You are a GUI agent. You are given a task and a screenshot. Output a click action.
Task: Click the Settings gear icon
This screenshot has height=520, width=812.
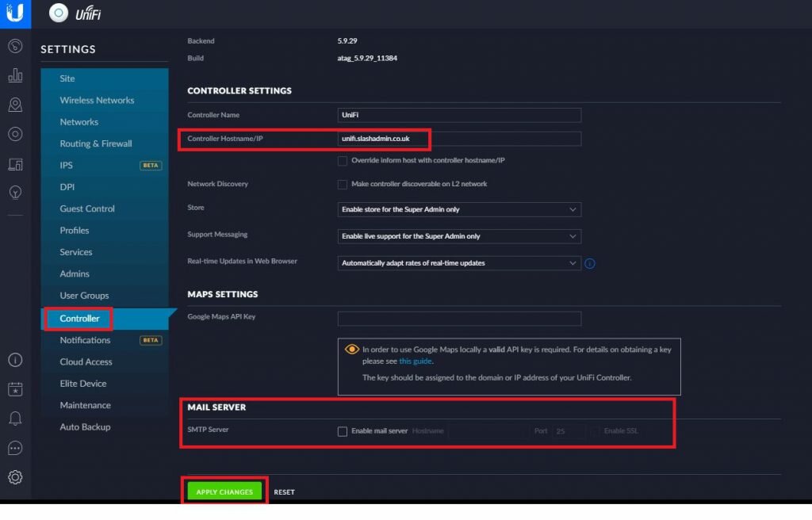point(15,477)
